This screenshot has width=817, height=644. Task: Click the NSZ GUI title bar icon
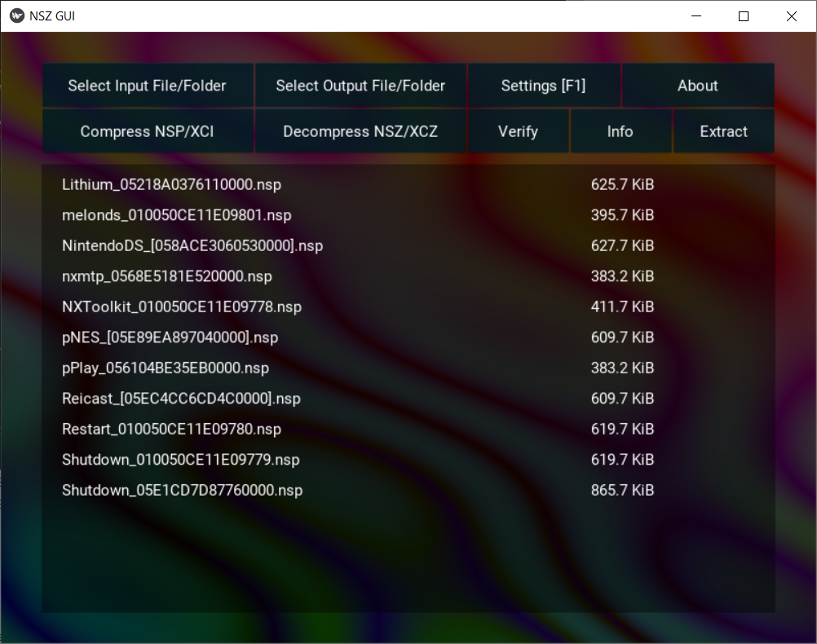(x=16, y=16)
